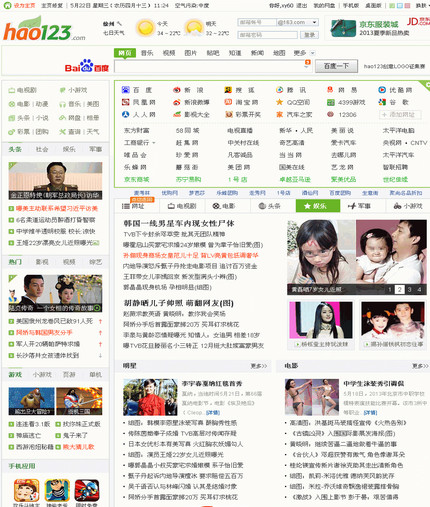The width and height of the screenshot is (430, 507).
Task: Click the email account input field
Action: tap(257, 22)
